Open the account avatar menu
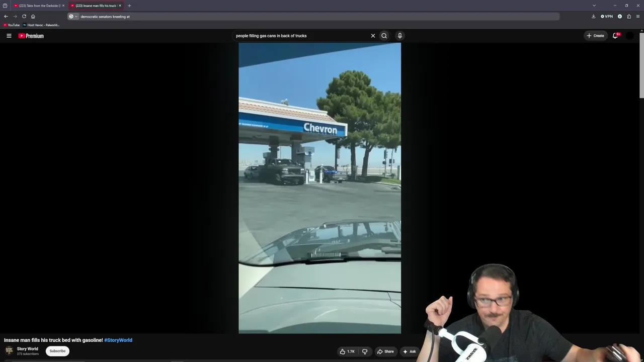This screenshot has width=644, height=362. (x=630, y=36)
